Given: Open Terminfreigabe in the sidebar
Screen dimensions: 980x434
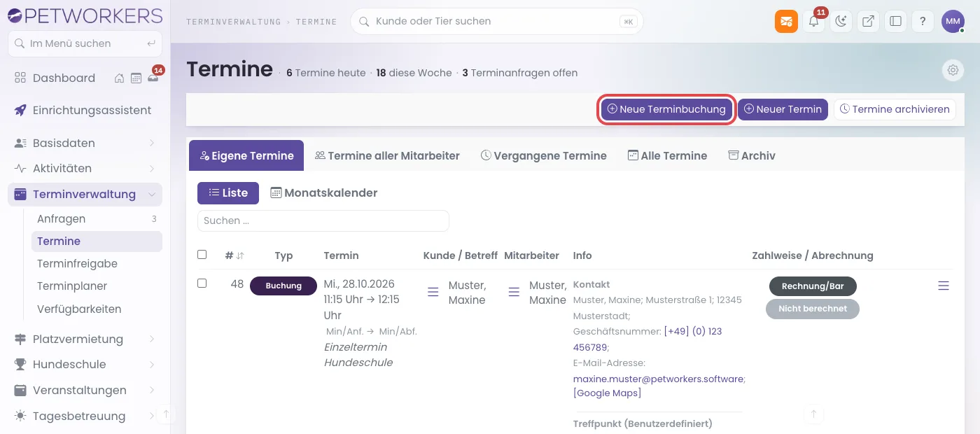Looking at the screenshot, I should point(97,263).
